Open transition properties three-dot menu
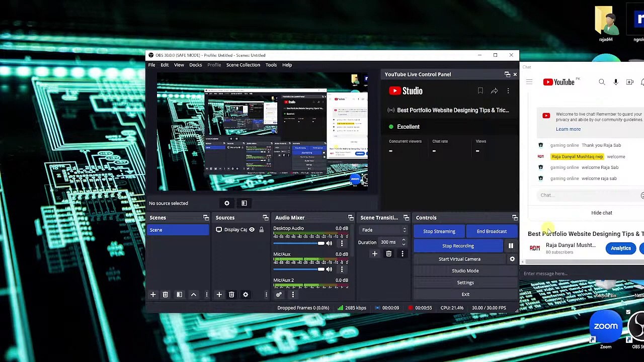Image resolution: width=644 pixels, height=362 pixels. [x=402, y=254]
